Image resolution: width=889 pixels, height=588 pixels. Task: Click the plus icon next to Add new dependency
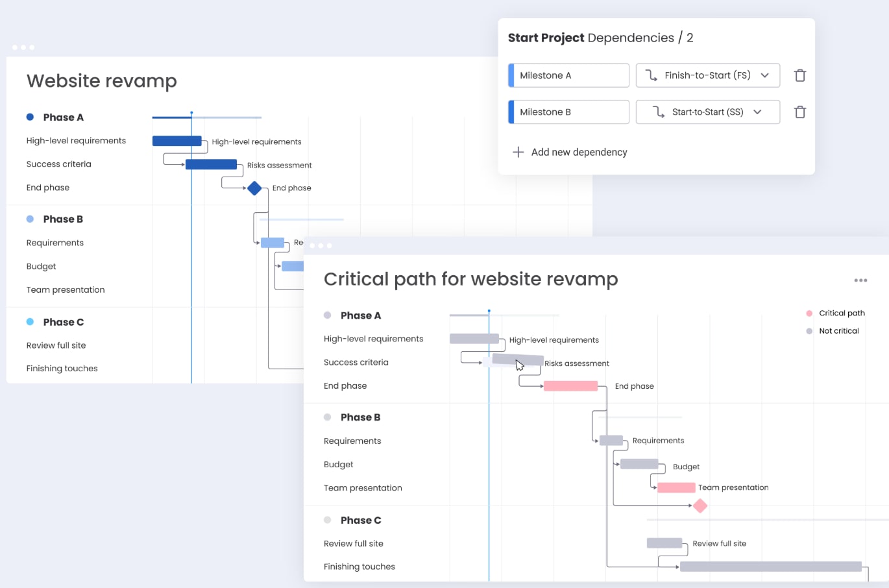pyautogui.click(x=518, y=152)
